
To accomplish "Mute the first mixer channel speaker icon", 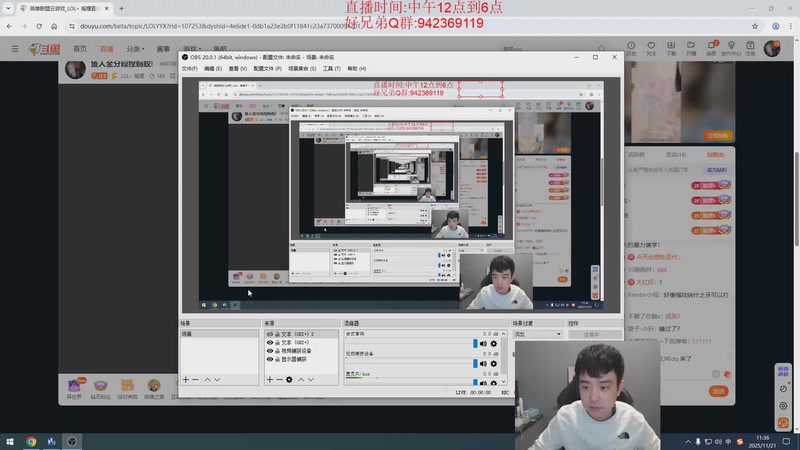I will [x=483, y=344].
